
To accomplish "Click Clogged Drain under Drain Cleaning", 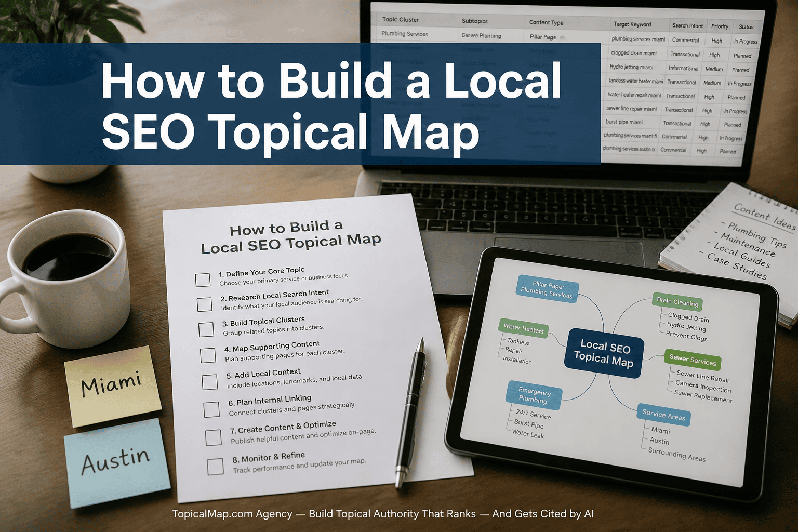I will (688, 317).
